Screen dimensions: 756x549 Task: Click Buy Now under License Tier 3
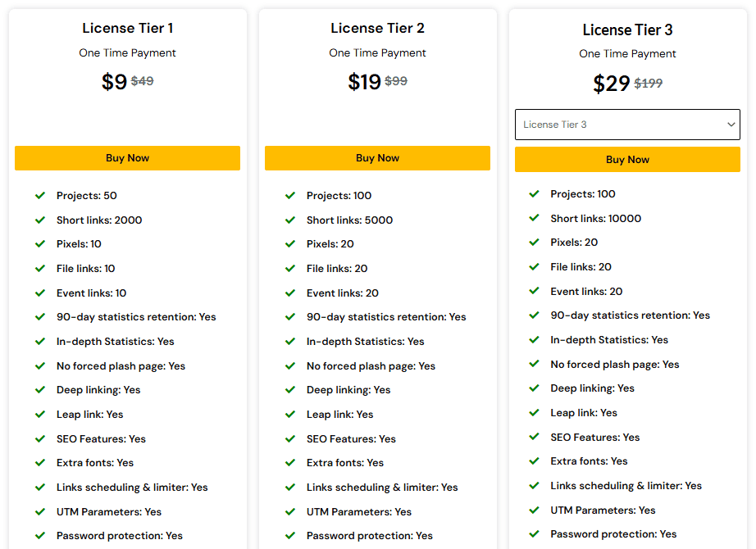(627, 159)
